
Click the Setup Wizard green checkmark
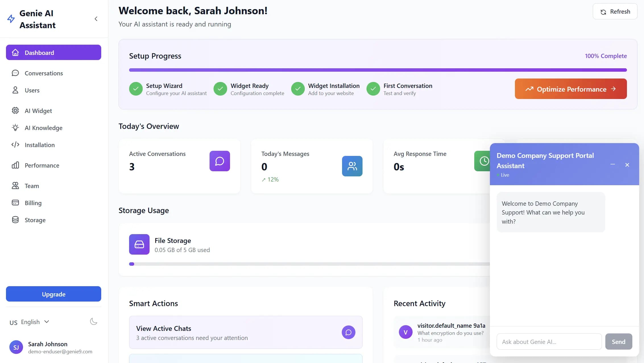(136, 89)
